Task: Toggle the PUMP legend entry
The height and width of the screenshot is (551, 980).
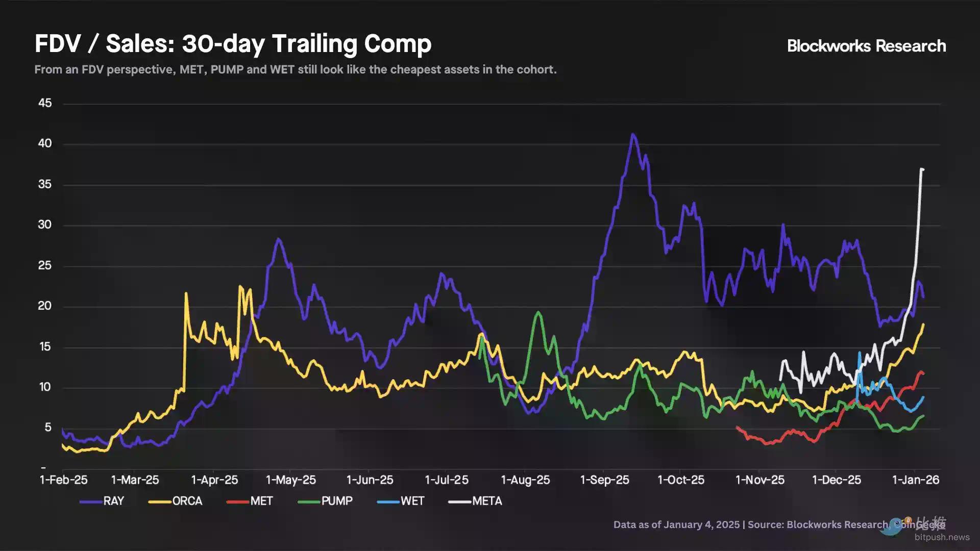Action: click(336, 502)
